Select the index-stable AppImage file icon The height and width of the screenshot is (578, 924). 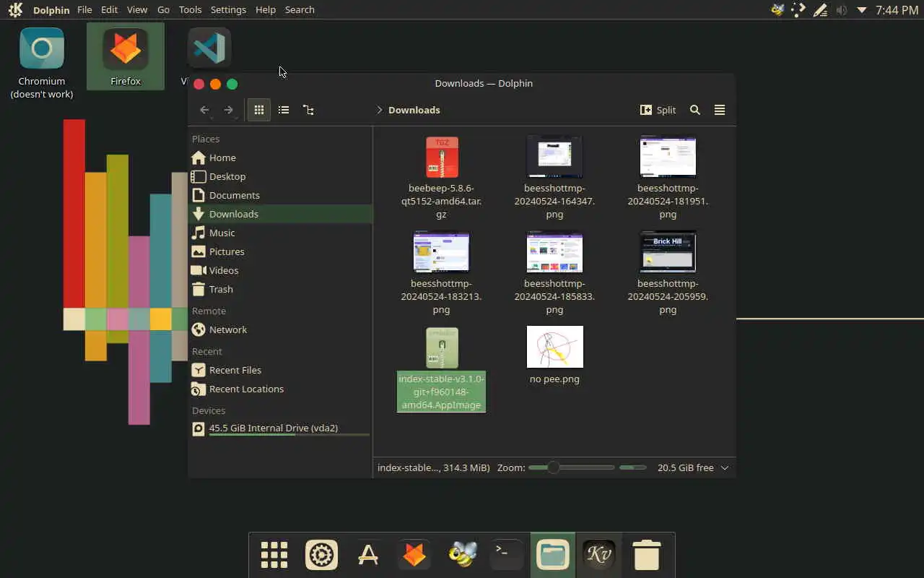pyautogui.click(x=442, y=348)
